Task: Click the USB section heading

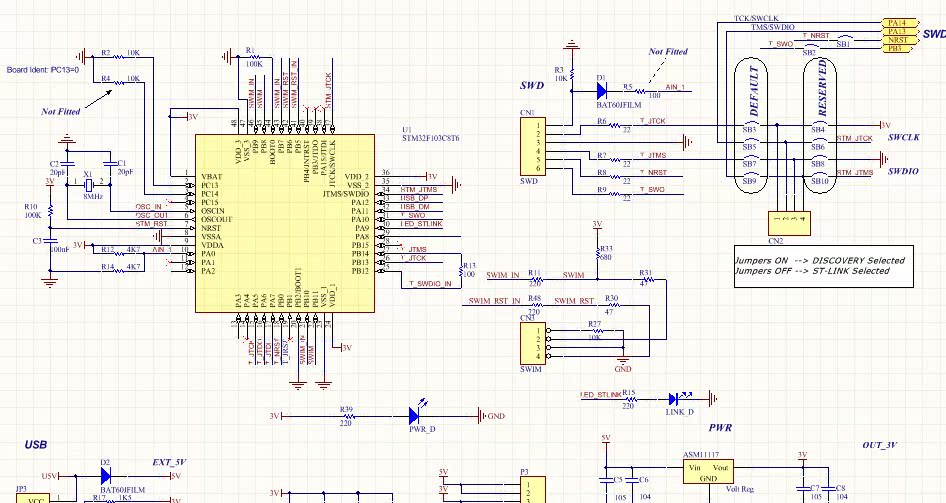Action: tap(36, 444)
